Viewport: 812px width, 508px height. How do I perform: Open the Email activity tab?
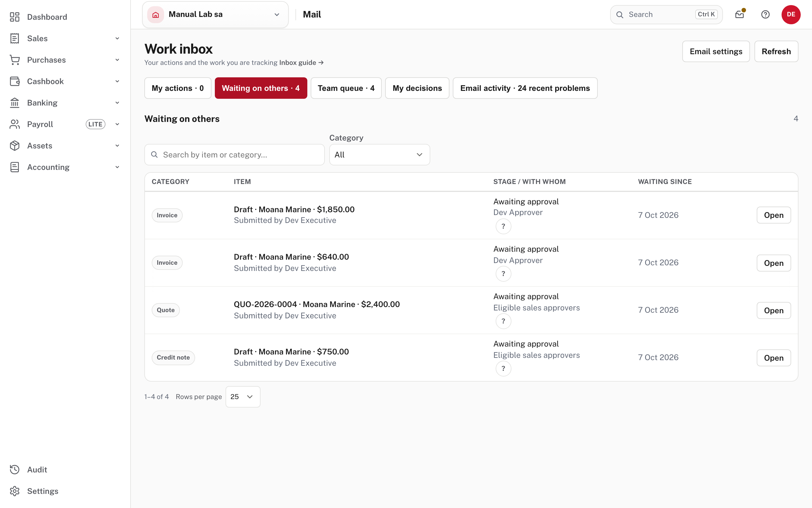[x=525, y=88]
